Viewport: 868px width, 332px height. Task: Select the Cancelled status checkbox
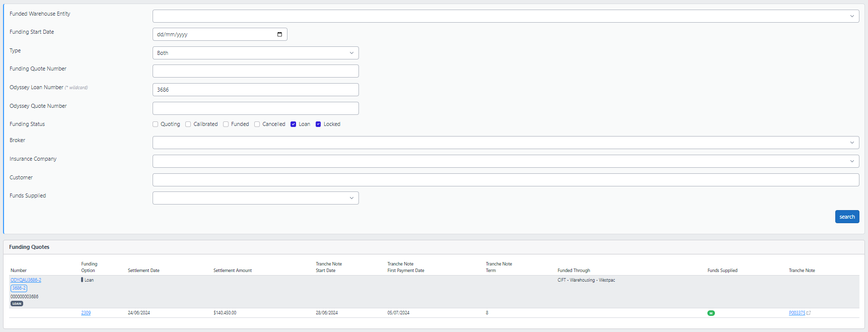[x=257, y=124]
